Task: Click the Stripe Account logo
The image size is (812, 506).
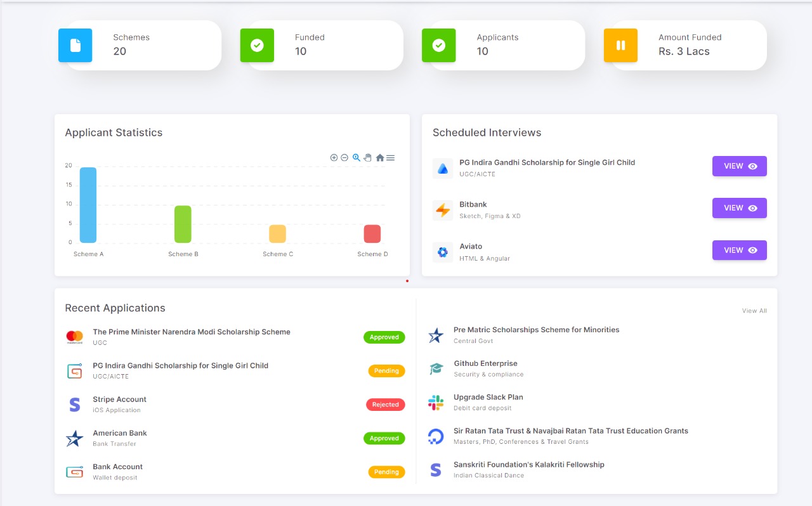Action: click(x=74, y=404)
